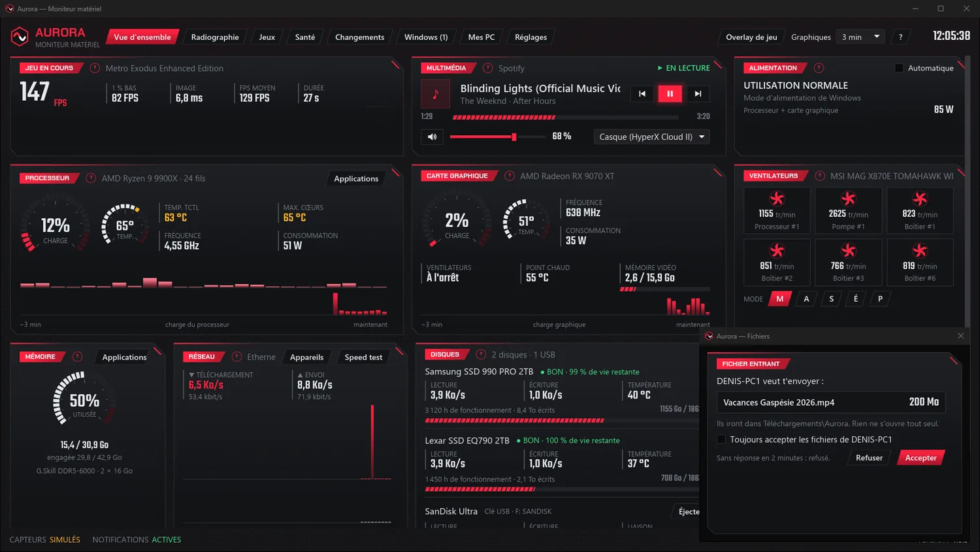Select fan mode É
The height and width of the screenshot is (552, 980).
[856, 299]
